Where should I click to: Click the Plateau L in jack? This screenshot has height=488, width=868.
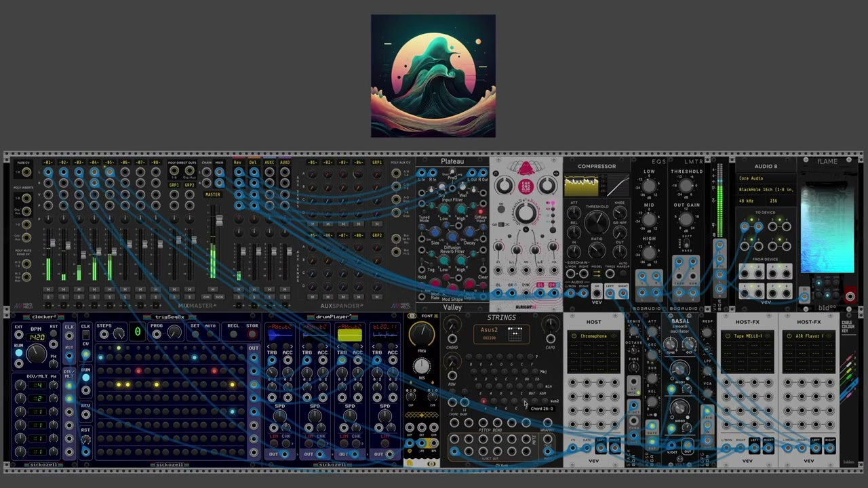[421, 172]
